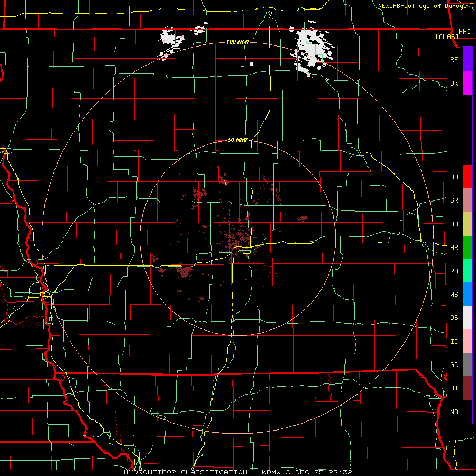Click the BI legend label
476x476 pixels.
point(454,388)
